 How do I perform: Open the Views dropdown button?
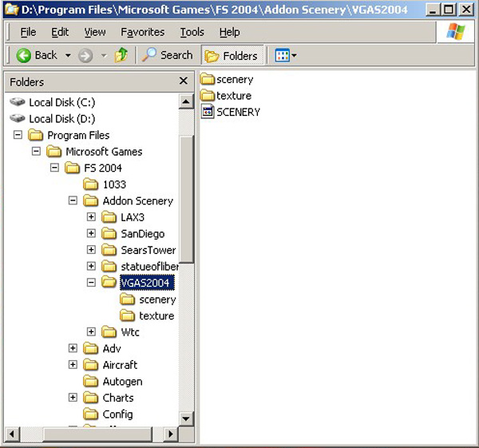point(286,55)
